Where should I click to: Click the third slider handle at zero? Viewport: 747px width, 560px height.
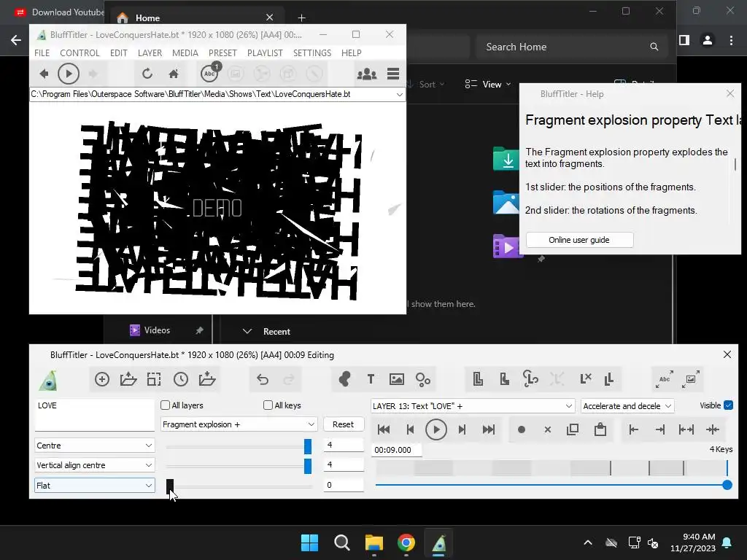169,486
